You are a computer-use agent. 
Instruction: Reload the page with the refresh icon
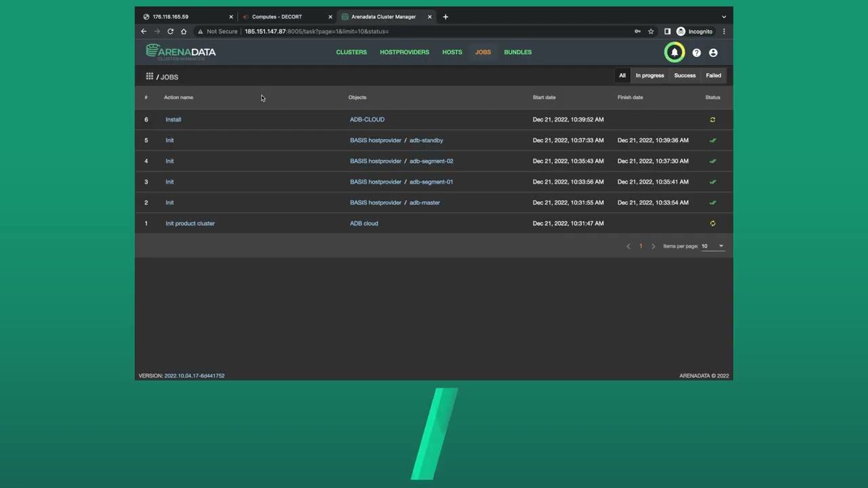point(170,31)
